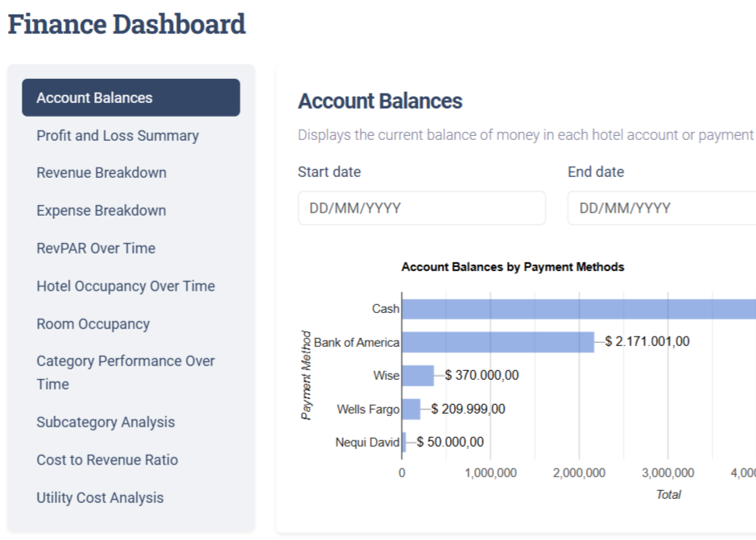This screenshot has height=540, width=756.
Task: Open the Expense Breakdown report
Action: coord(101,210)
